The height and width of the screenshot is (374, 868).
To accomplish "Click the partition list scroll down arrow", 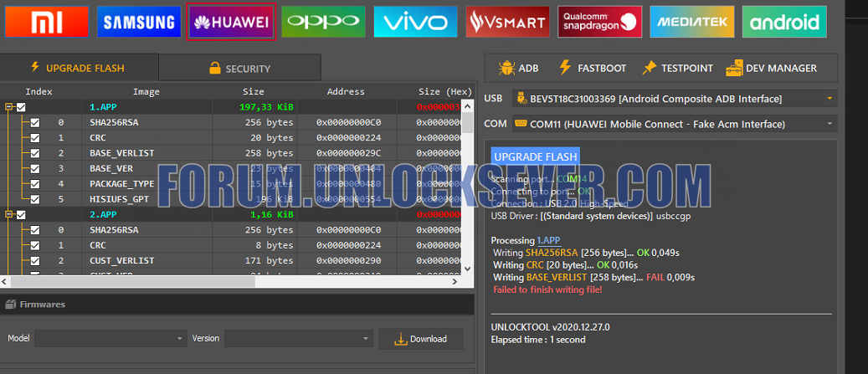I will [x=467, y=269].
